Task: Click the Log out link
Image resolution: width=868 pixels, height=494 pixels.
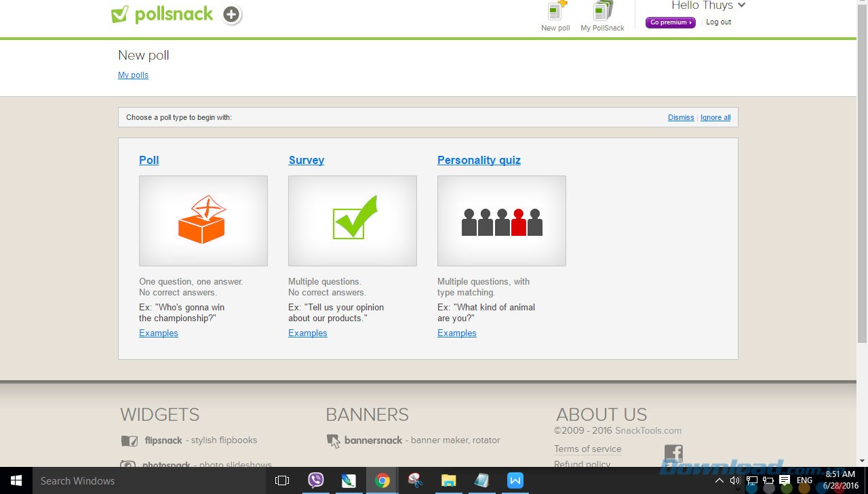Action: click(x=718, y=22)
